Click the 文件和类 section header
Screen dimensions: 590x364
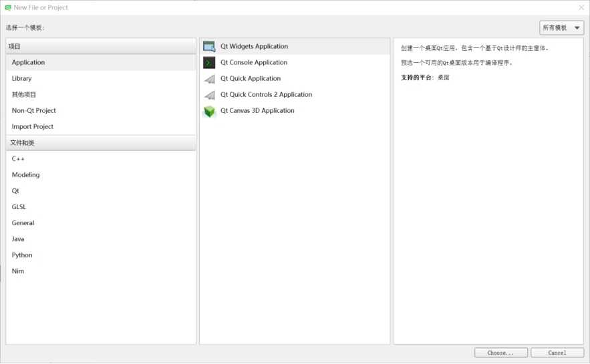click(101, 143)
